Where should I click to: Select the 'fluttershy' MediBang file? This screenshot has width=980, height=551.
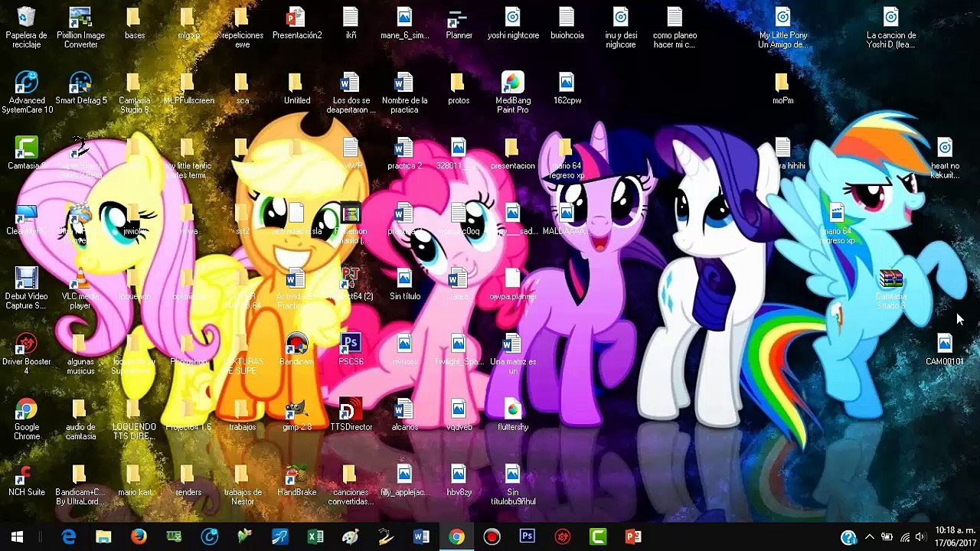tap(513, 416)
